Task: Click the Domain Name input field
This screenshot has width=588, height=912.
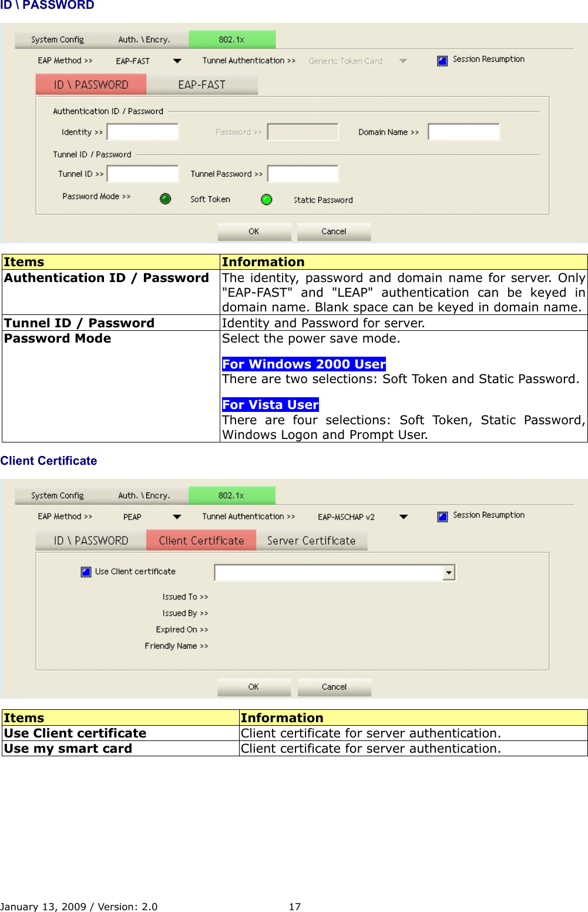Action: pos(463,132)
